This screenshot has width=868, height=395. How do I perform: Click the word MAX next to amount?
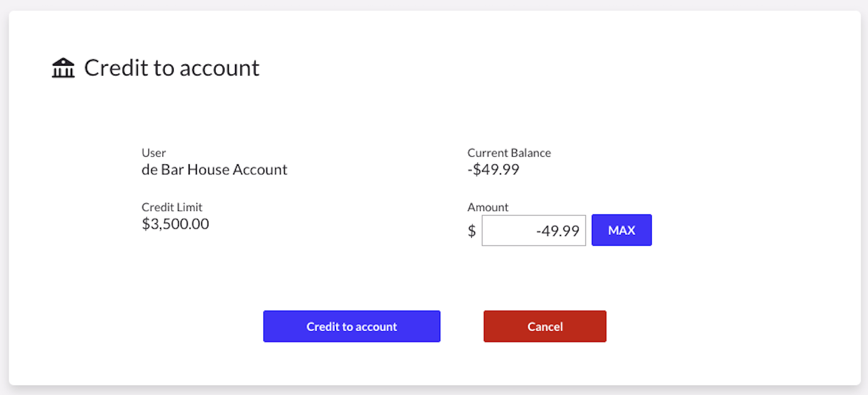pyautogui.click(x=621, y=230)
